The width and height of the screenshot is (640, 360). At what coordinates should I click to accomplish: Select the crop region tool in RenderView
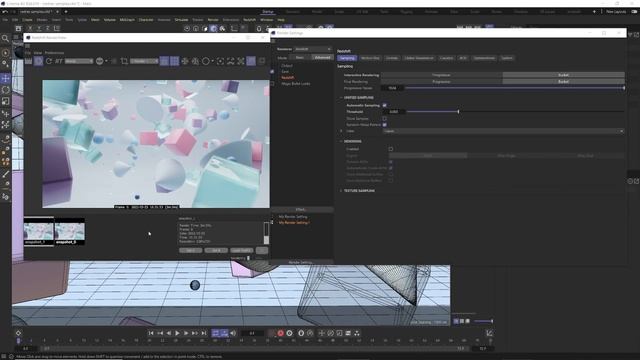[x=124, y=61]
